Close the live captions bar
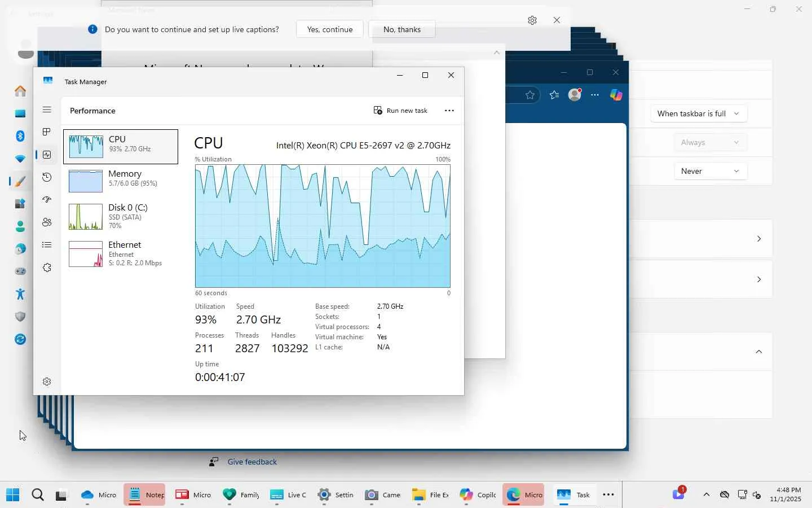The image size is (812, 508). [x=557, y=20]
